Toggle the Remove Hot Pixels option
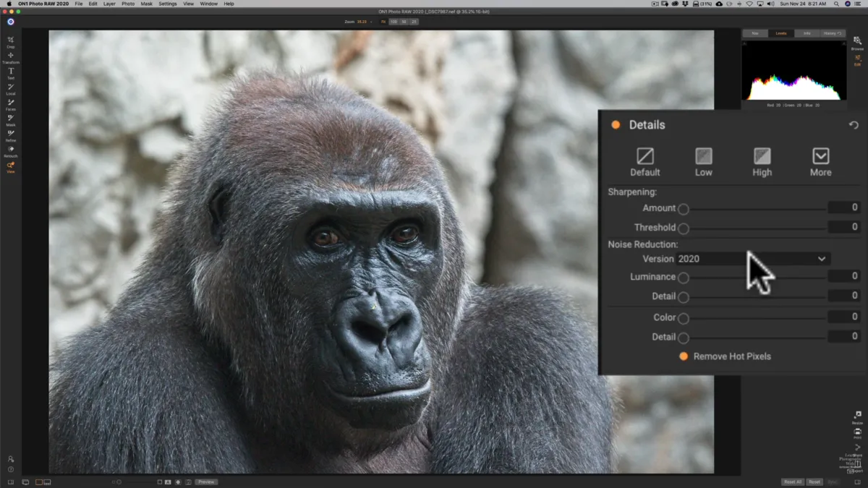Screen dimensions: 868x488 coord(684,356)
